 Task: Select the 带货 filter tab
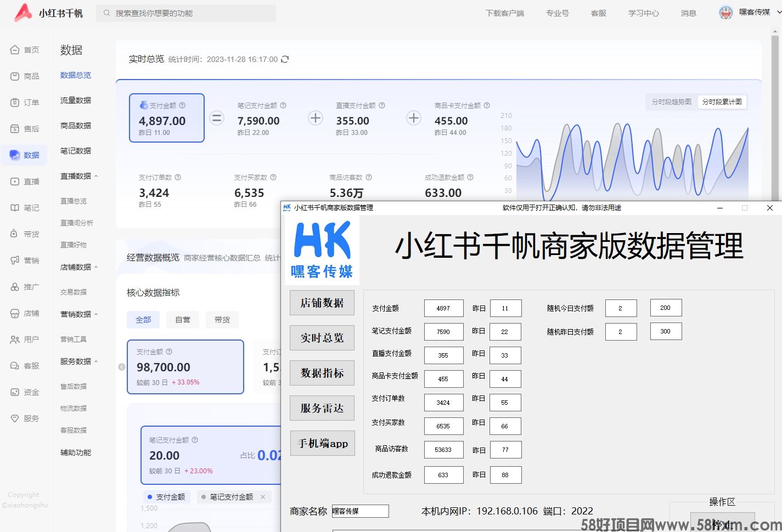pos(222,320)
